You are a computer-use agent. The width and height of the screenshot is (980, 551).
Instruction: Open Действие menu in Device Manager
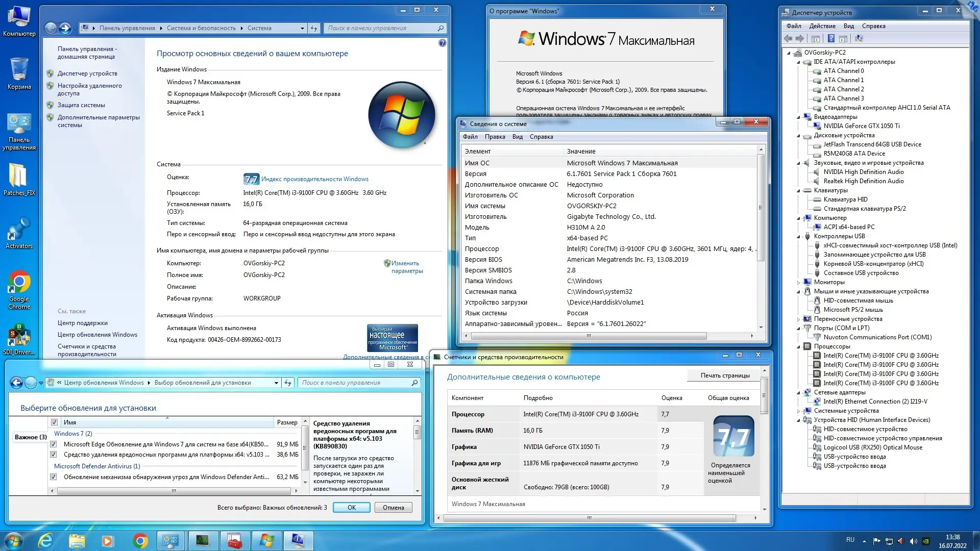click(822, 26)
